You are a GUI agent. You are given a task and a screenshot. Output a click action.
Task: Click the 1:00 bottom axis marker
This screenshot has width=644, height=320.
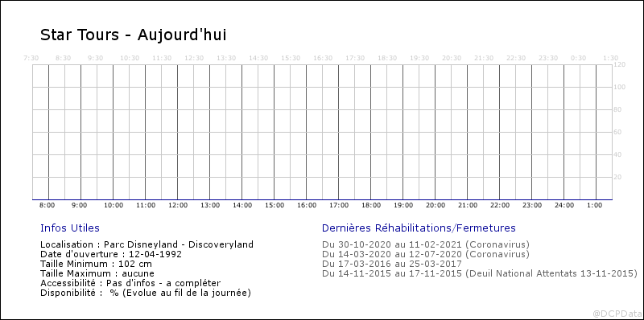click(x=595, y=205)
